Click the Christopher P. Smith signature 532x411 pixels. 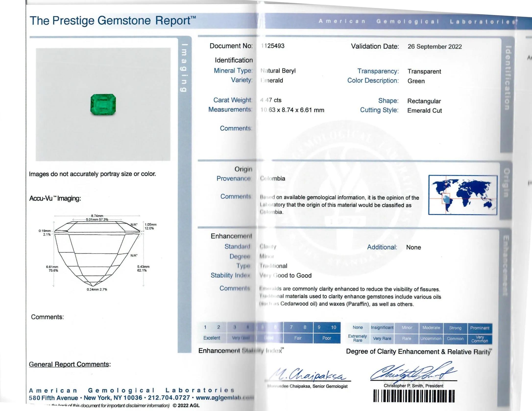point(413,372)
